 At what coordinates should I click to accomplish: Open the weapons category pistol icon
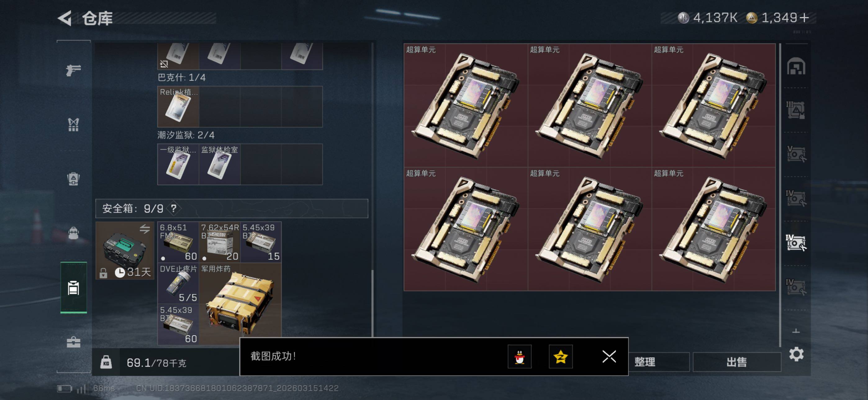click(74, 70)
